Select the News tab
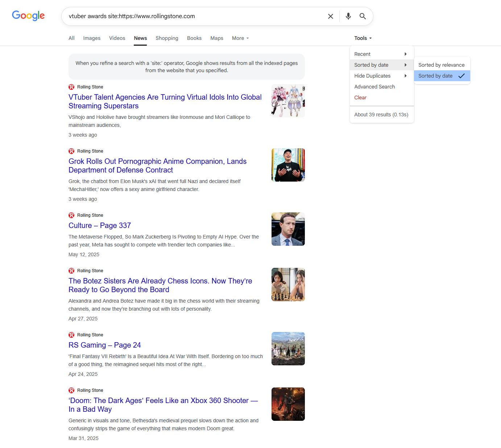This screenshot has height=448, width=501. (140, 38)
